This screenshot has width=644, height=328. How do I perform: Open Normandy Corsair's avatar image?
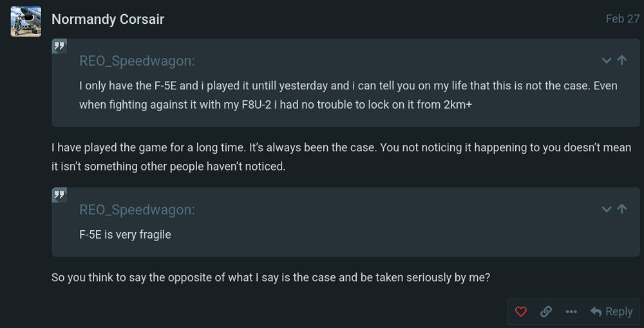pyautogui.click(x=26, y=21)
